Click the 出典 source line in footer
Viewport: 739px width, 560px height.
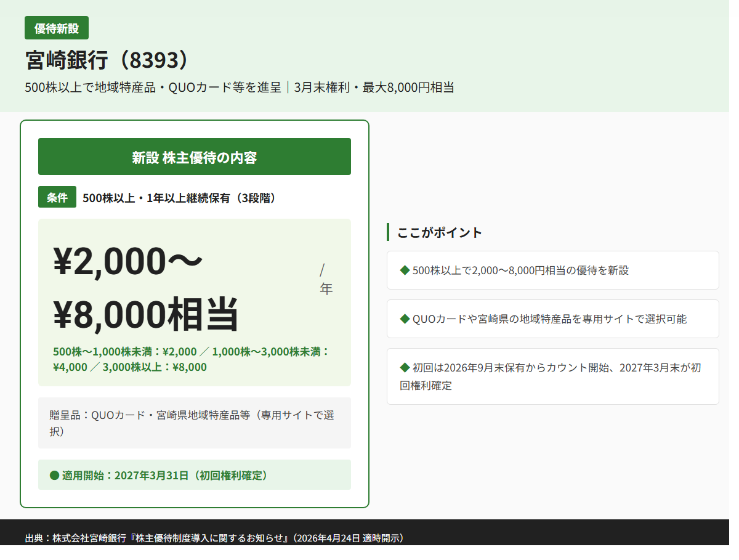[x=216, y=538]
